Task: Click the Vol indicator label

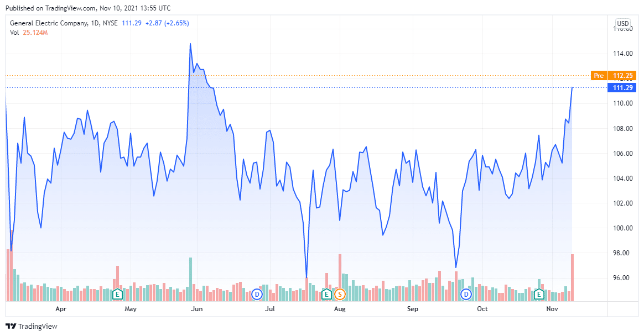Action: click(14, 33)
